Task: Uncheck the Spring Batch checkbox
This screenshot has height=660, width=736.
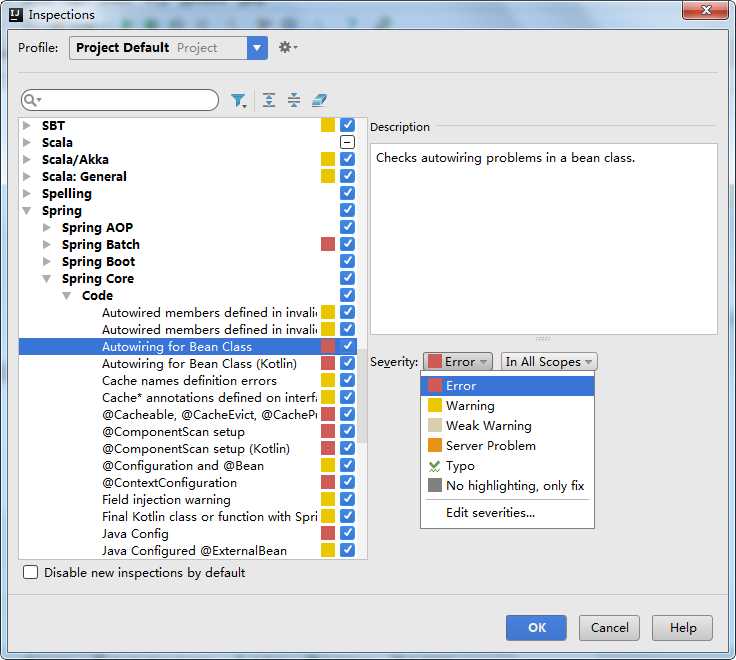Action: [x=347, y=244]
